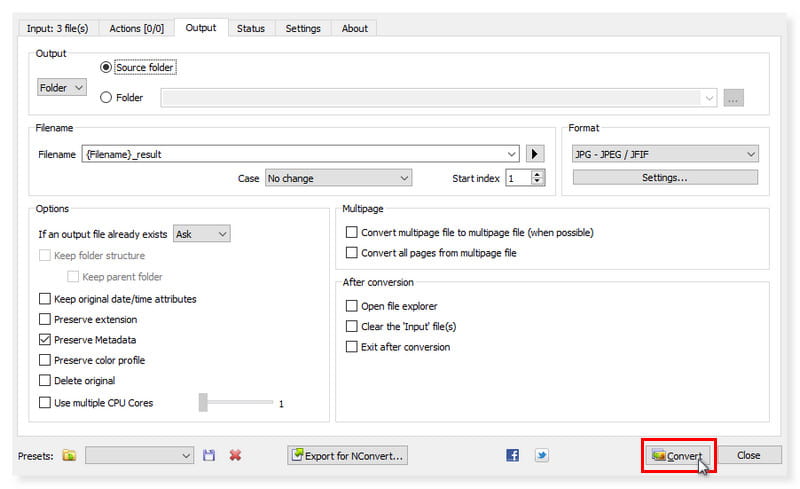Expand the JPG format dropdown

(x=665, y=154)
